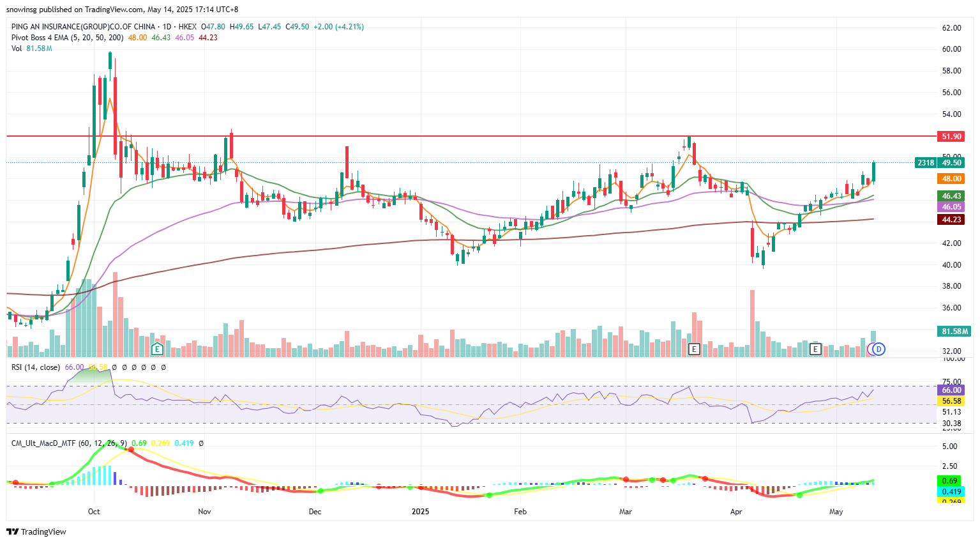This screenshot has height=543, width=980.
Task: Click the 2318 countdown label beside last price
Action: 925,162
